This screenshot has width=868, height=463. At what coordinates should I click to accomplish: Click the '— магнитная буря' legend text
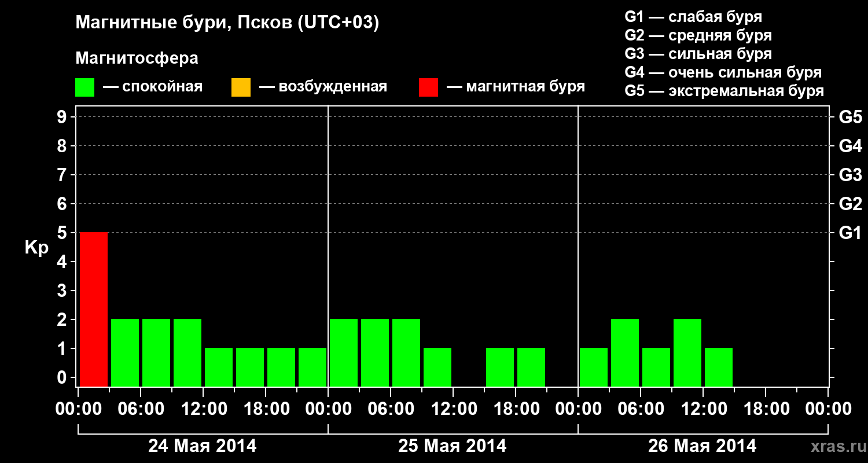[516, 87]
